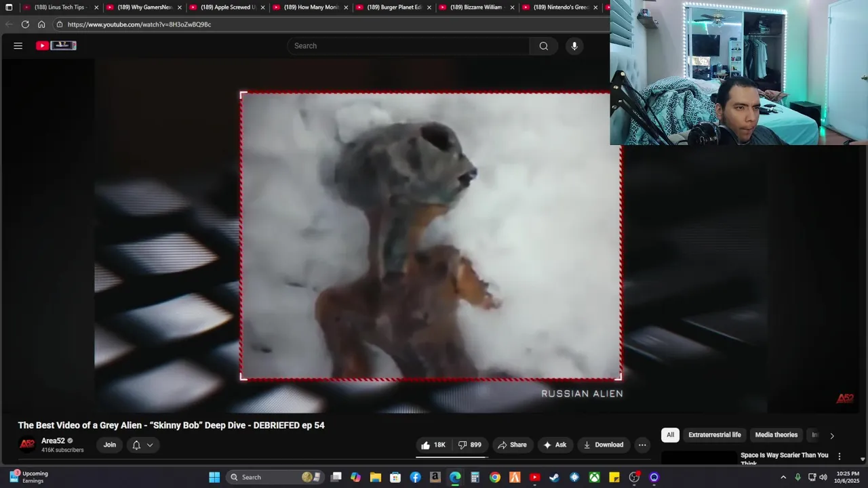Image resolution: width=868 pixels, height=488 pixels.
Task: Ask about this video
Action: tap(555, 445)
